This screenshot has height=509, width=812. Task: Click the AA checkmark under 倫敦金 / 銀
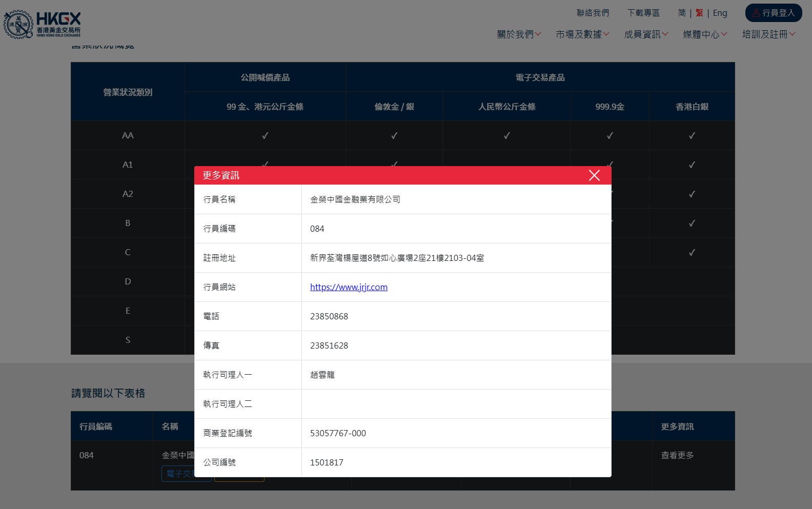(x=394, y=136)
